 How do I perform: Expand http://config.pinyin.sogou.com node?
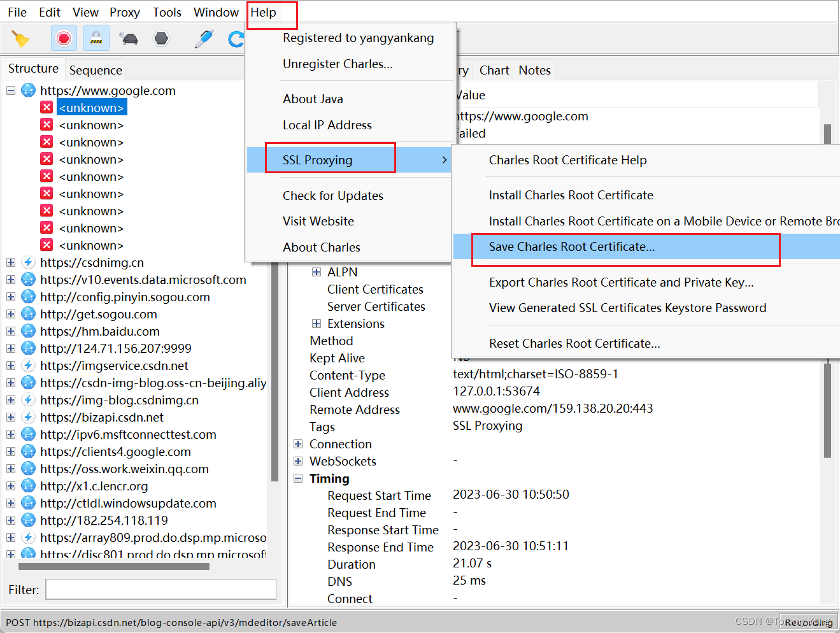click(11, 297)
